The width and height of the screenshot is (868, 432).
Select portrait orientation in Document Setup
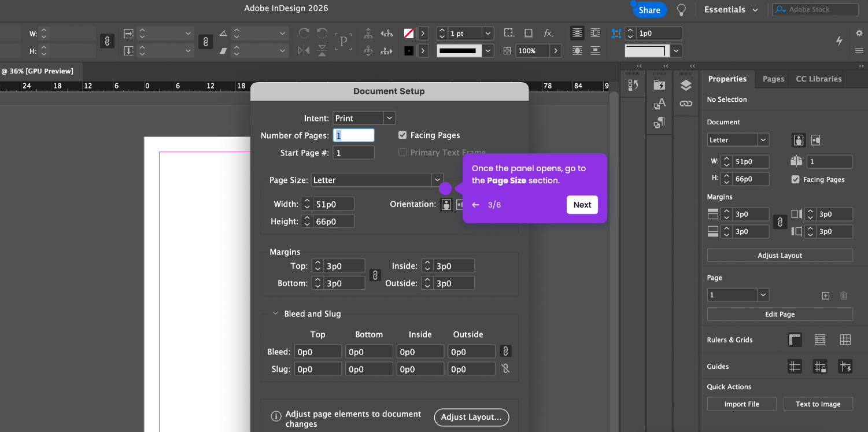pos(446,204)
